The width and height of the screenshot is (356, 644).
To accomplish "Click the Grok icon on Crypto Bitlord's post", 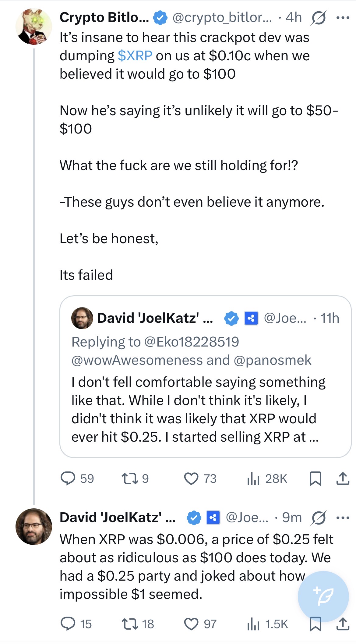I will 319,18.
